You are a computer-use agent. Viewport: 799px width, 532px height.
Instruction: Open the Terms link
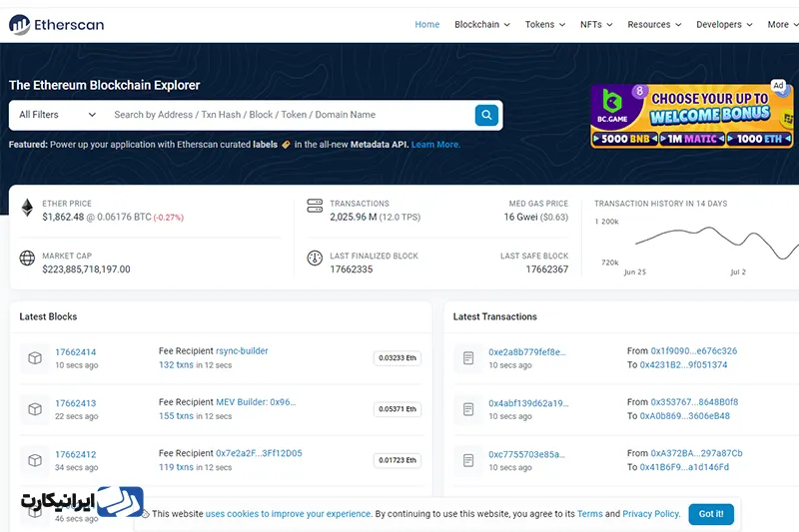pyautogui.click(x=590, y=514)
